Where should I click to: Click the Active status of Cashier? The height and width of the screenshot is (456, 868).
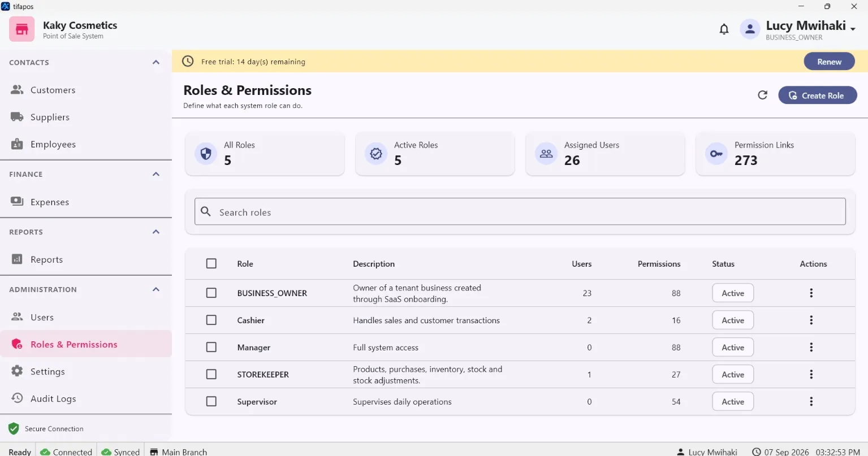tap(733, 320)
